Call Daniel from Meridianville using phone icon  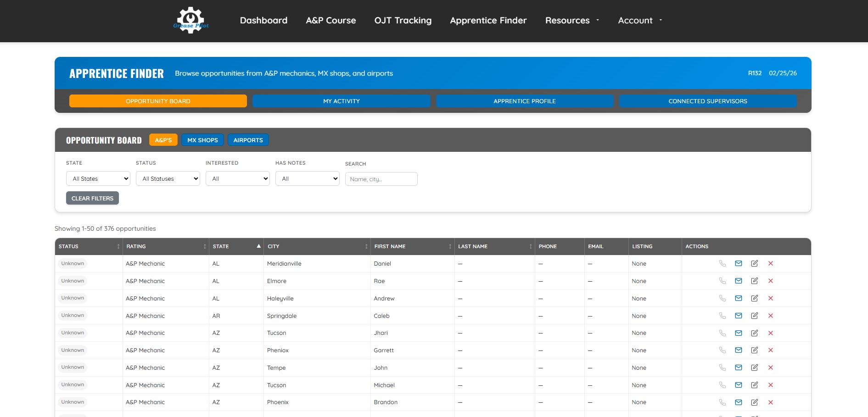(x=722, y=263)
